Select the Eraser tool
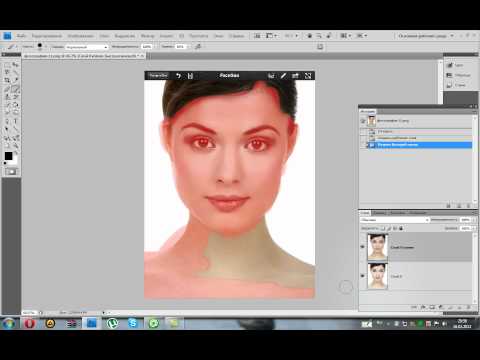Image resolution: width=480 pixels, height=360 pixels. coord(7,105)
